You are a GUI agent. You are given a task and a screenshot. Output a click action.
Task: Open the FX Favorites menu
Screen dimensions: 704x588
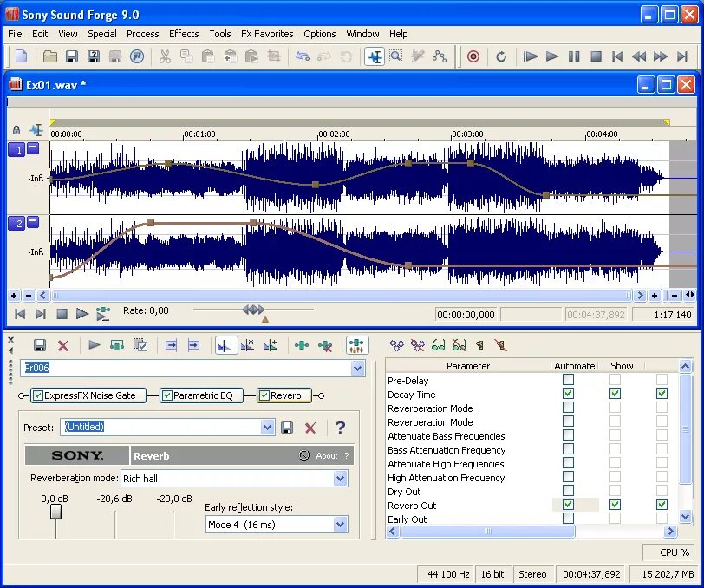(267, 34)
